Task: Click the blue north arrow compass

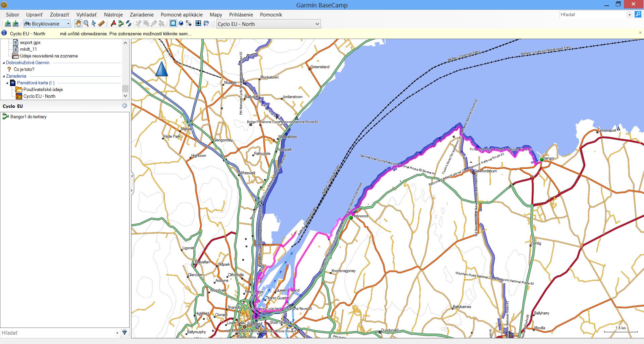Action: 161,69
